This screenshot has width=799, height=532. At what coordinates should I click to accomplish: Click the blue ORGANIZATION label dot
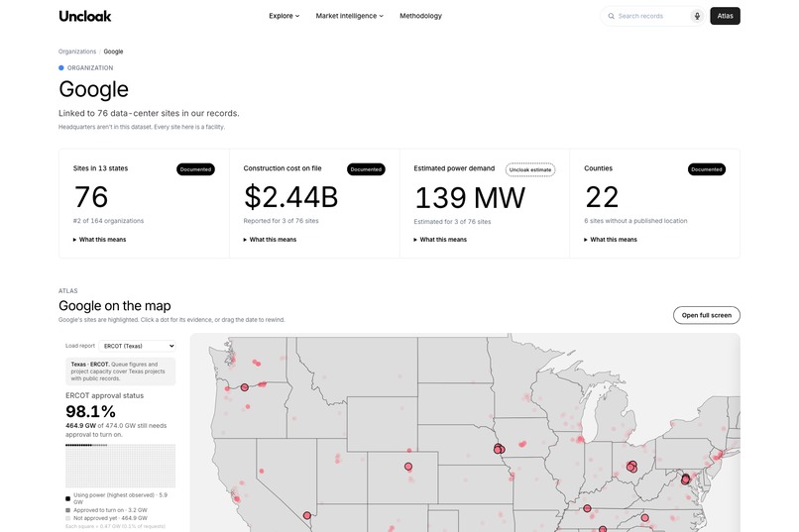coord(61,67)
